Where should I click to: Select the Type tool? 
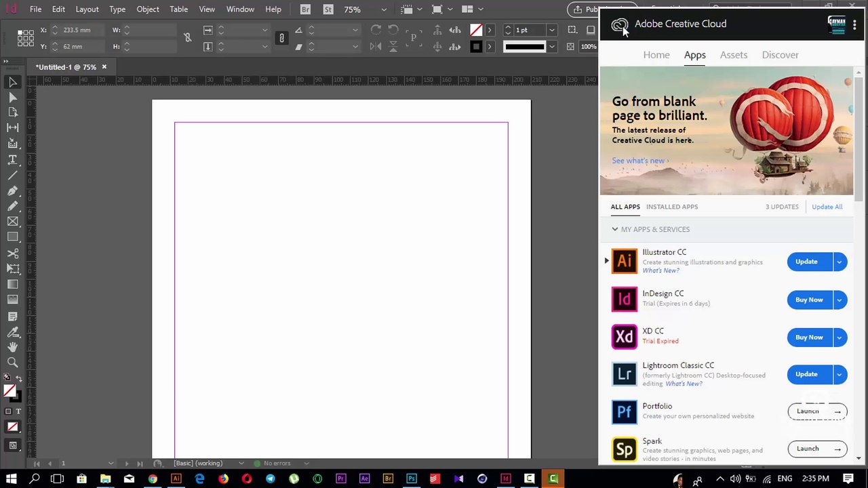[x=13, y=160]
